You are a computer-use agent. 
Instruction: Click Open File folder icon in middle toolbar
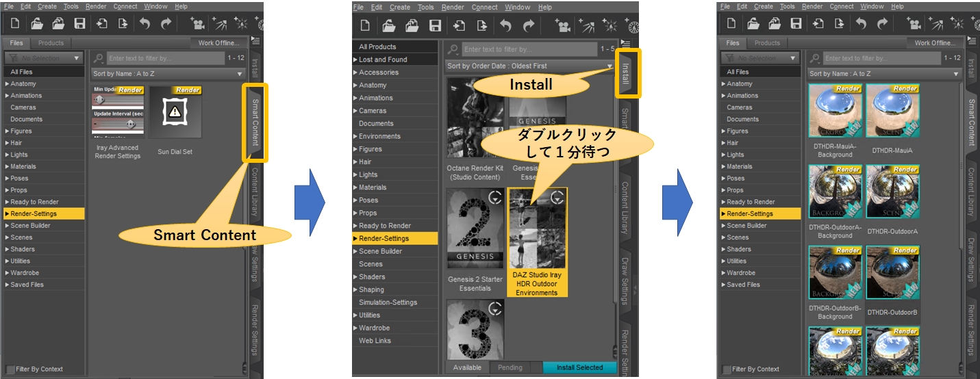(389, 26)
